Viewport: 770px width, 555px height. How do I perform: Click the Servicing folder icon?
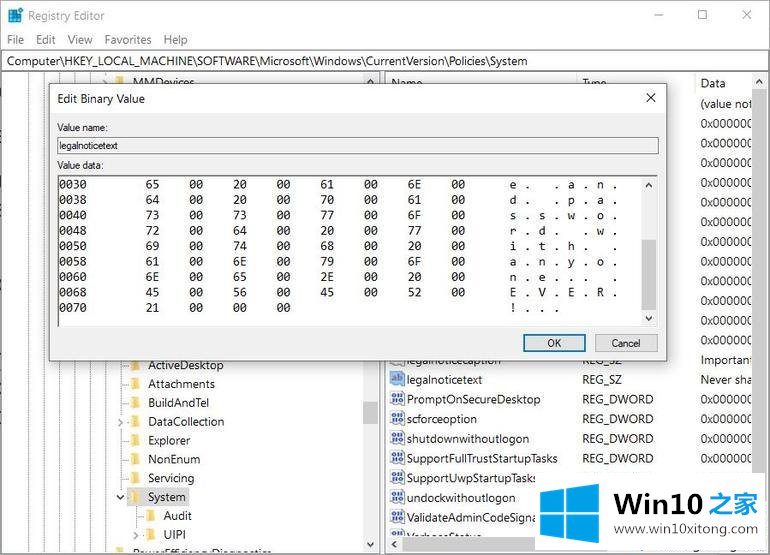(x=135, y=478)
